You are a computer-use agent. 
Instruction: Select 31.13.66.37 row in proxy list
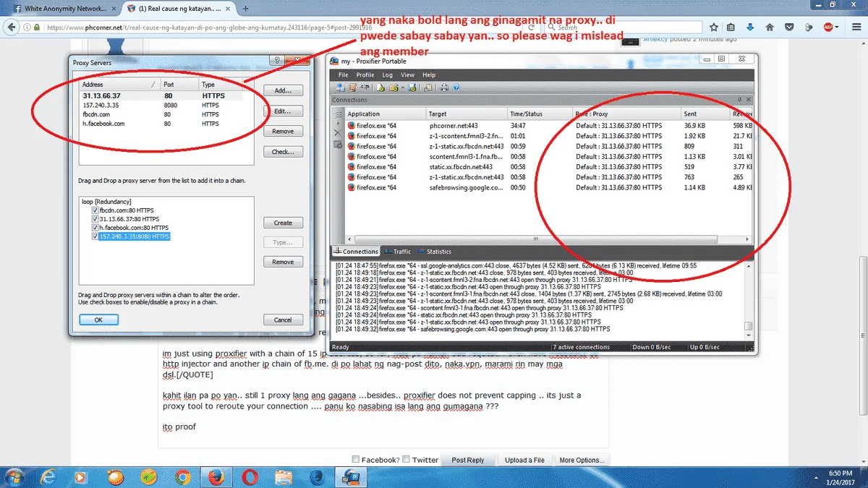(160, 95)
